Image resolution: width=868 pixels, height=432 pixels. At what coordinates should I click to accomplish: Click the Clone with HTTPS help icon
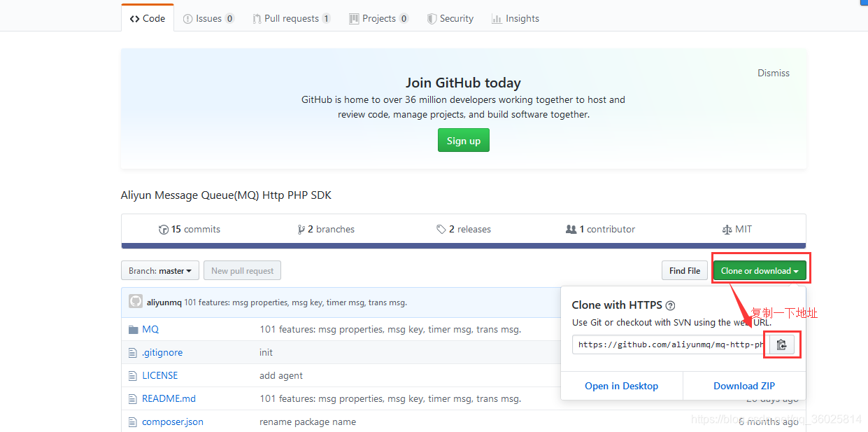pos(670,305)
